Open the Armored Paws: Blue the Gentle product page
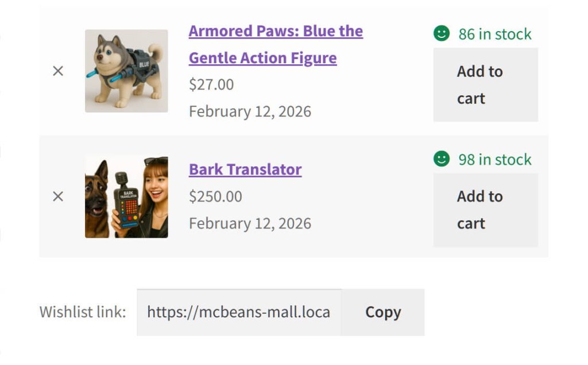This screenshot has height=365, width=588. click(276, 44)
